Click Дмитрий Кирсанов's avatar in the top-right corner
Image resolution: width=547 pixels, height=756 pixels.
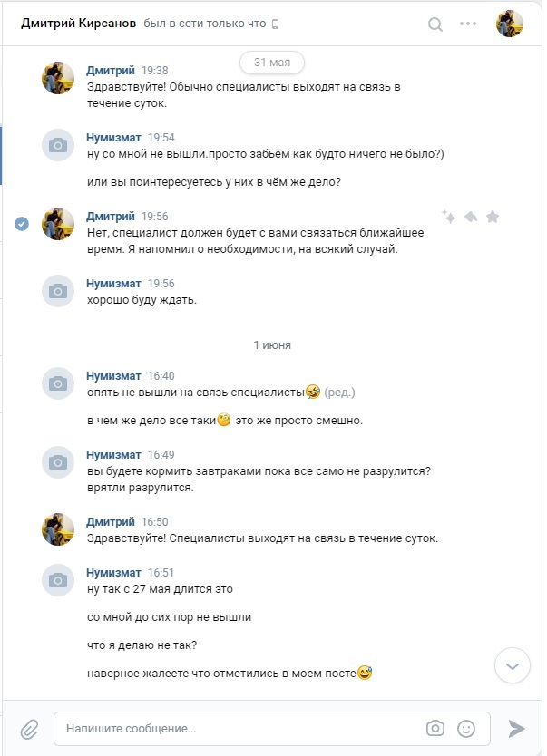(x=510, y=24)
